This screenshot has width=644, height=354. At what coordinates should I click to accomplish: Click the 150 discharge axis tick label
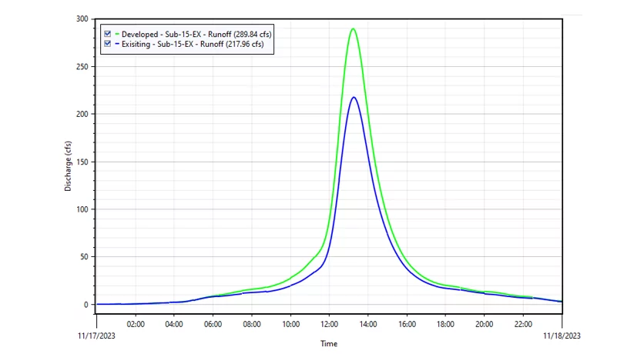tap(82, 162)
